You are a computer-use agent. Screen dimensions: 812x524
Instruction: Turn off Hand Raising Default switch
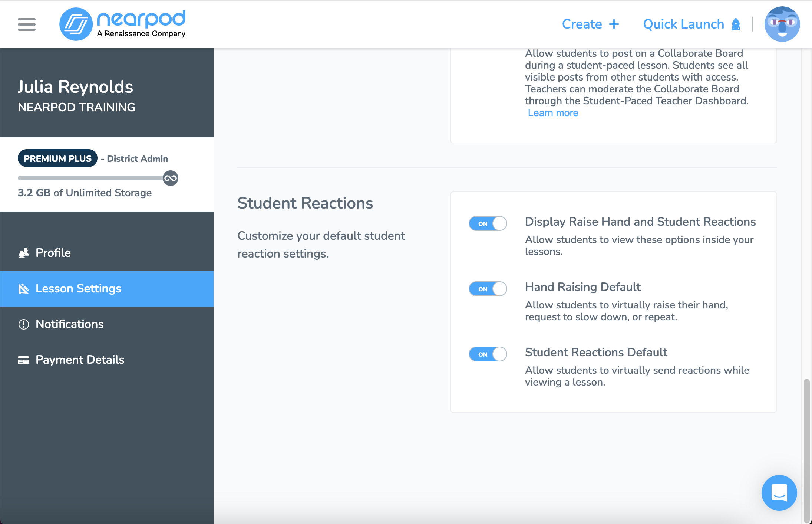pyautogui.click(x=488, y=289)
